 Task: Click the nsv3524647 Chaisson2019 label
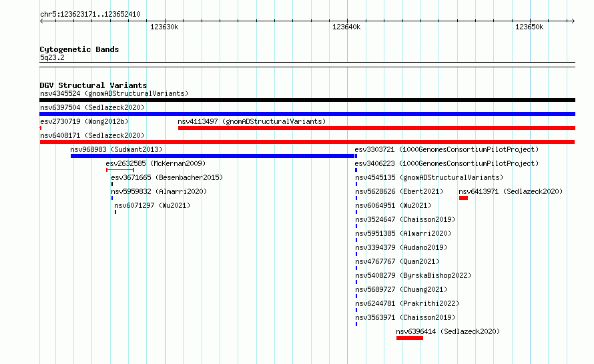(405, 219)
